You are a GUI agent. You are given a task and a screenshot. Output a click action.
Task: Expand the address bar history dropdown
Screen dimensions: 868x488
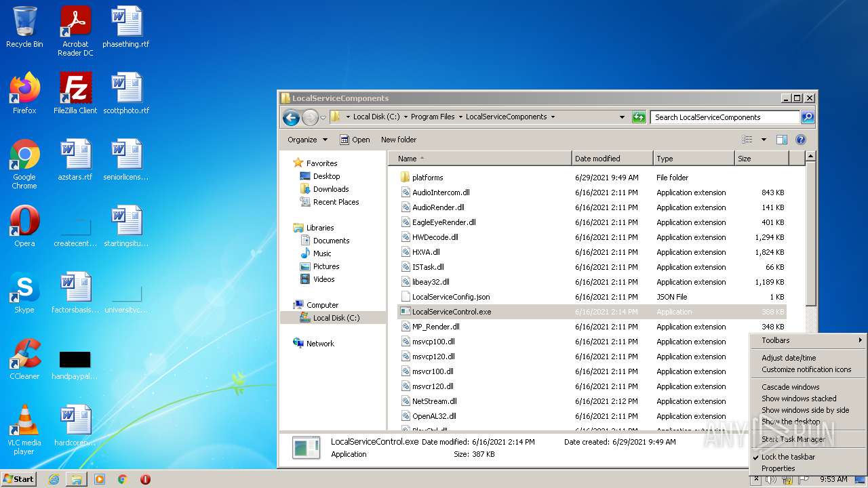622,117
